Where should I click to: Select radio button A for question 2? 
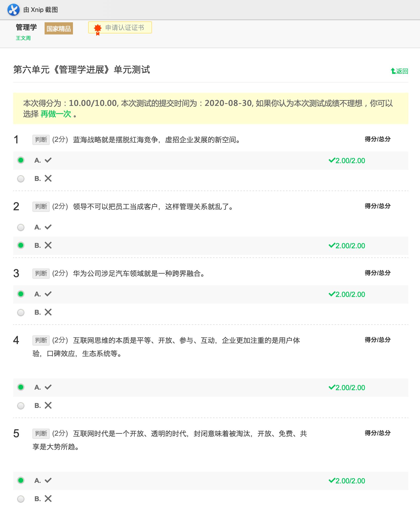(x=21, y=228)
